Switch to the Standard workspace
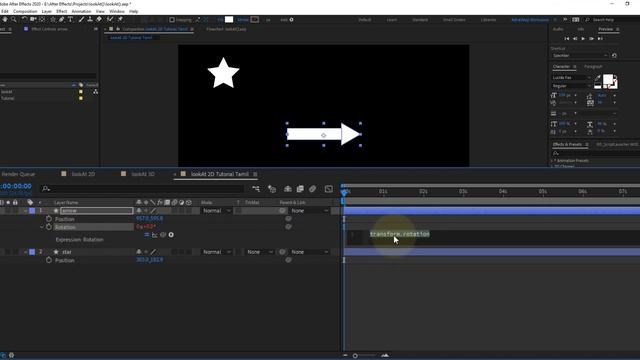 tap(420, 20)
